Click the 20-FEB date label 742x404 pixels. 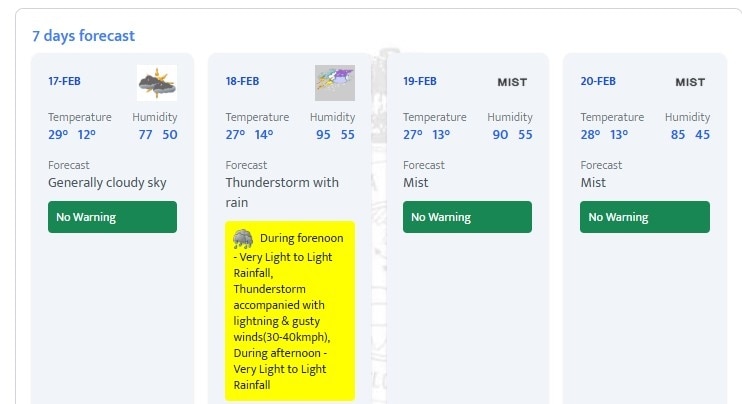(x=598, y=81)
